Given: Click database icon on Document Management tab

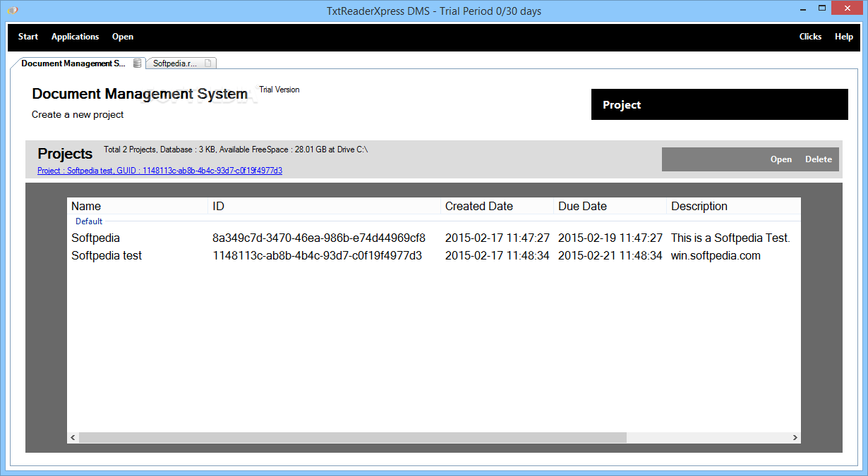Looking at the screenshot, I should click(x=137, y=63).
